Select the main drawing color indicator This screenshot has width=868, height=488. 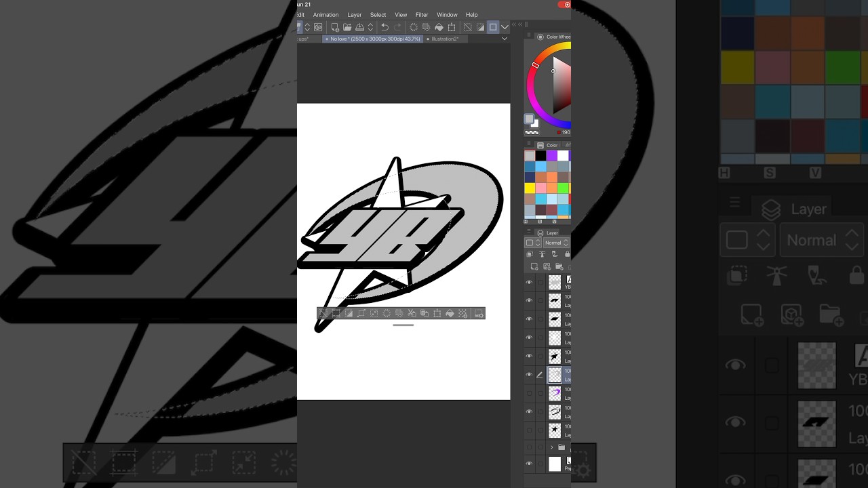529,119
